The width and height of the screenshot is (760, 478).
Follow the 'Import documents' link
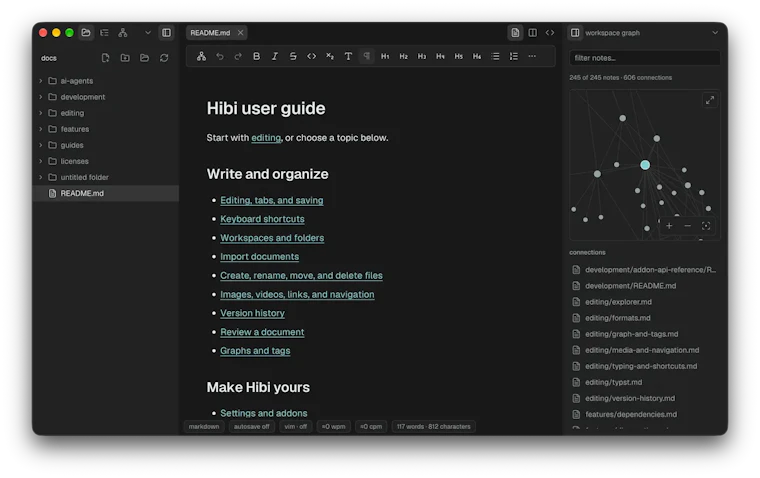tap(259, 256)
